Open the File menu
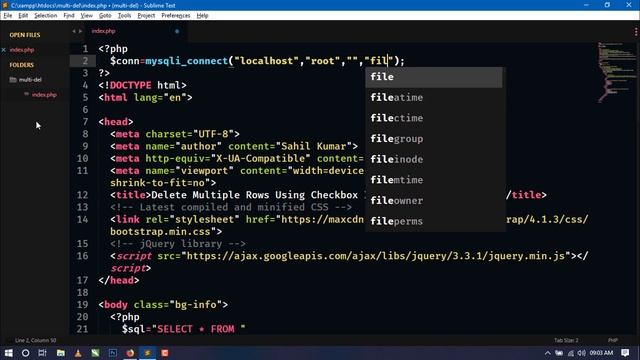This screenshot has width=640, height=360. point(8,16)
